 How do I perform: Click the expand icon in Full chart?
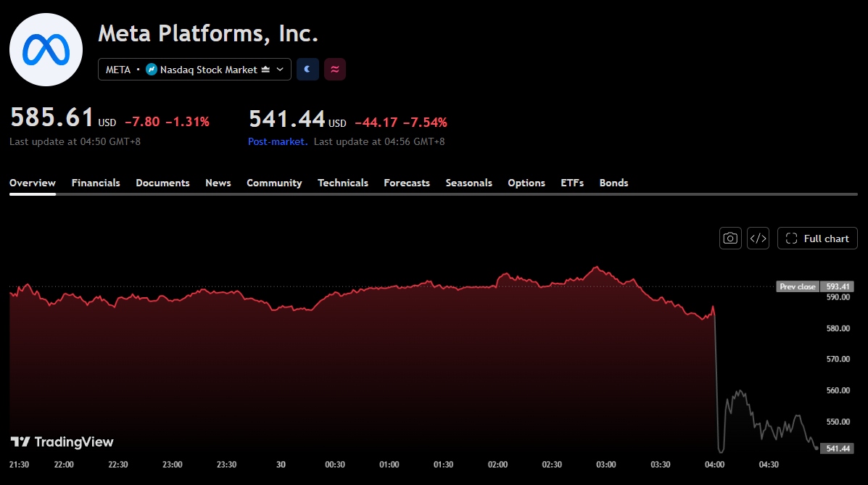[x=792, y=238]
